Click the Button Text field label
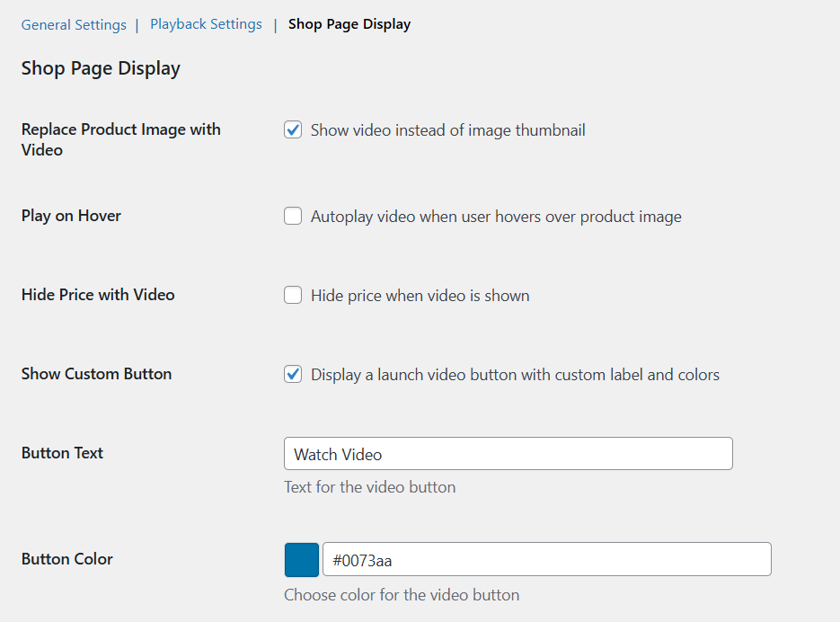This screenshot has width=840, height=622. pyautogui.click(x=62, y=453)
